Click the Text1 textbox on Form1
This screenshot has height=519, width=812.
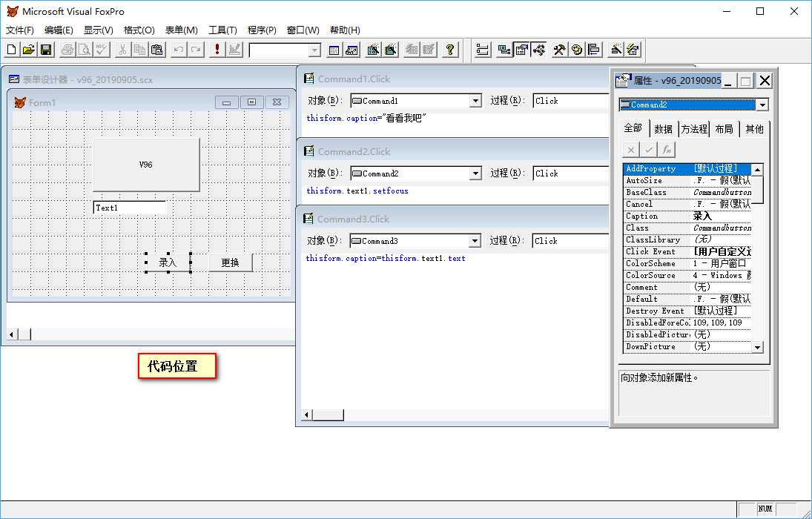[x=130, y=208]
